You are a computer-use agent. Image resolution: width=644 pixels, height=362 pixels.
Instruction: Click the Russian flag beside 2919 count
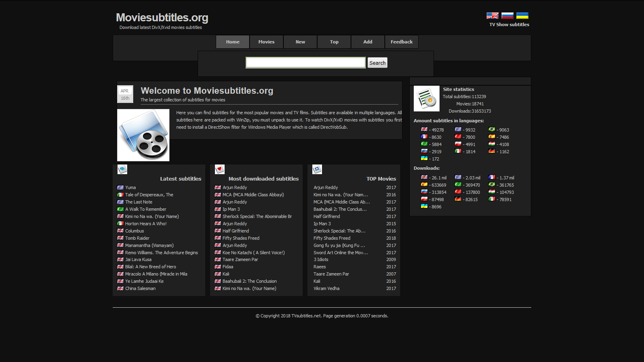click(424, 151)
